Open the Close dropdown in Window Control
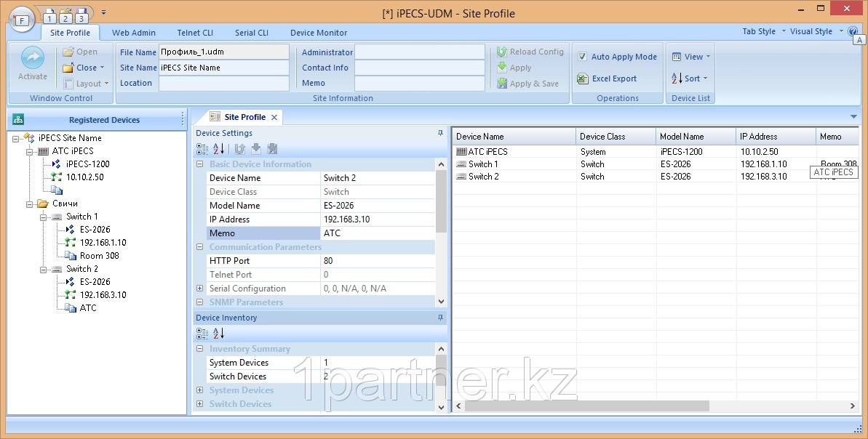Screen dimensions: 868x439 click(84, 68)
